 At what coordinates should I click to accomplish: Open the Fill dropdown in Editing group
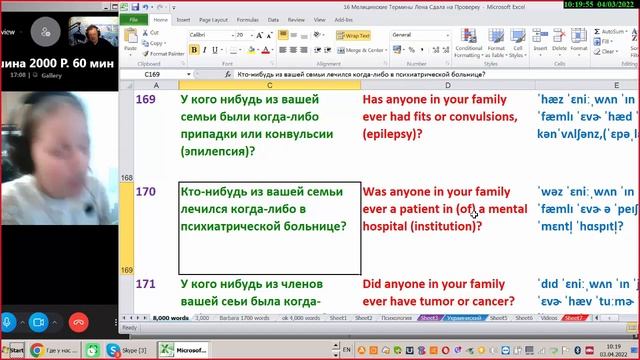click(x=604, y=41)
